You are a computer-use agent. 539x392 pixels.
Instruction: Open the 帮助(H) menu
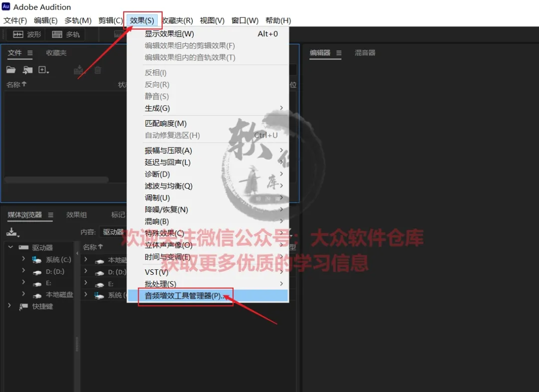(x=278, y=20)
